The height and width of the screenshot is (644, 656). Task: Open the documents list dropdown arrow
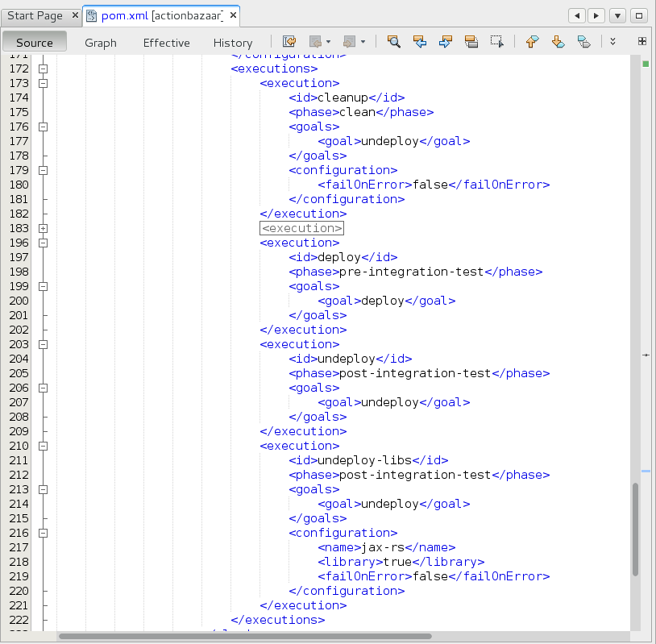(x=617, y=15)
